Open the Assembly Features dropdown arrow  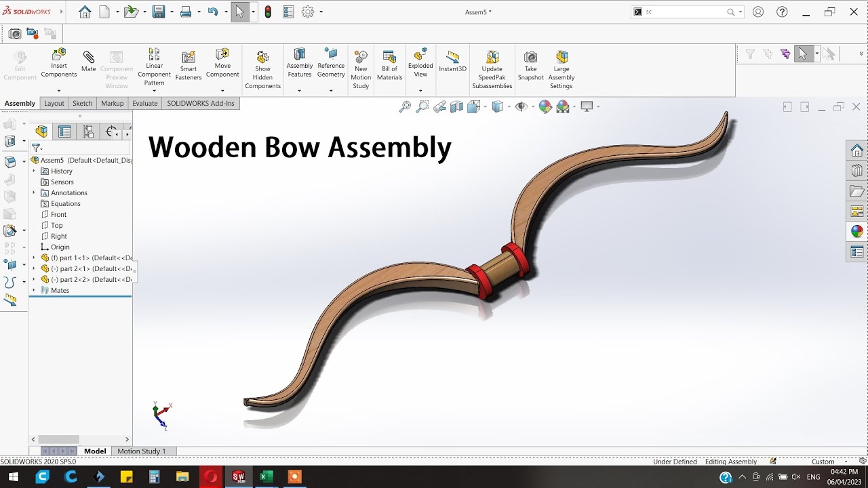point(300,90)
